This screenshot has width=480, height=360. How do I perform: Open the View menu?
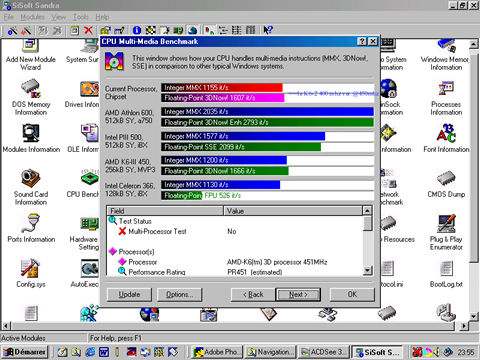tap(58, 17)
